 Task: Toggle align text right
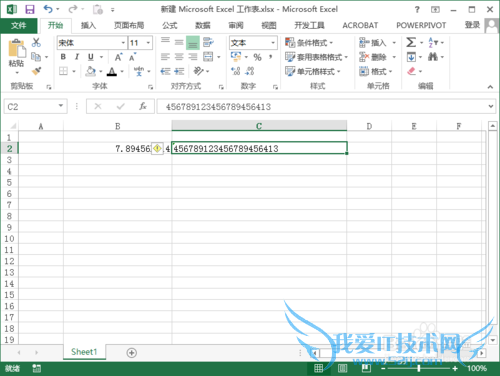pos(193,57)
